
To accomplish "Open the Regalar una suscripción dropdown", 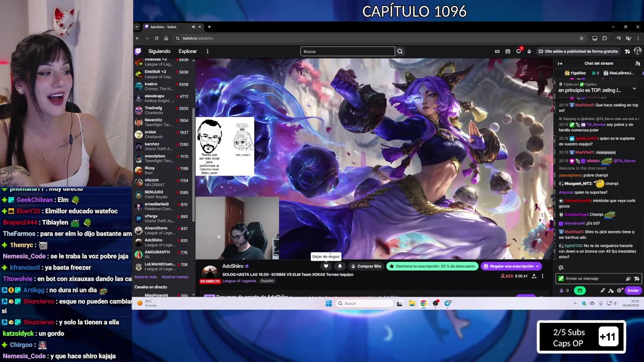I will (511, 266).
